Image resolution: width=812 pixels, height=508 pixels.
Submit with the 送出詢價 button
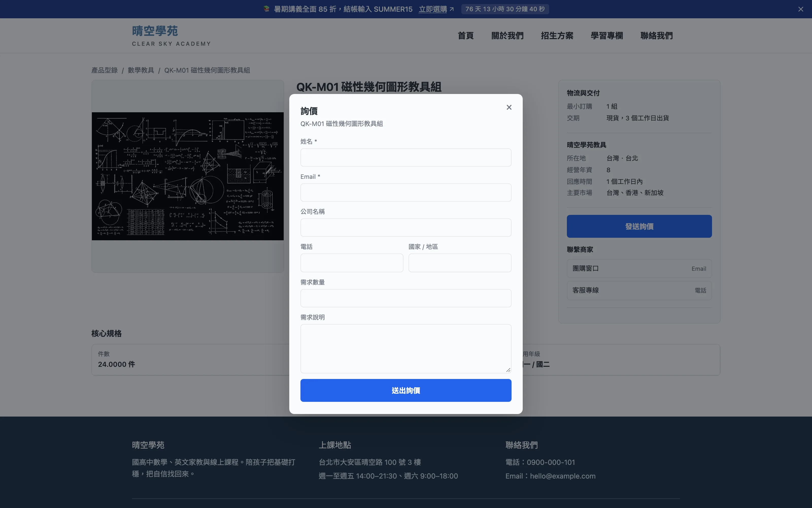tap(406, 390)
